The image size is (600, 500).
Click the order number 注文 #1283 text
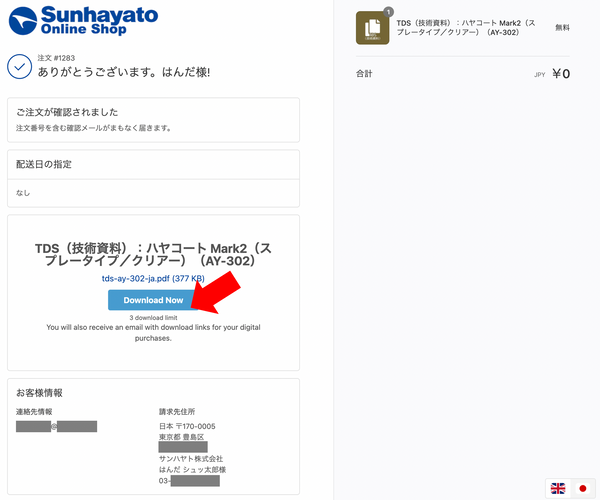click(56, 58)
